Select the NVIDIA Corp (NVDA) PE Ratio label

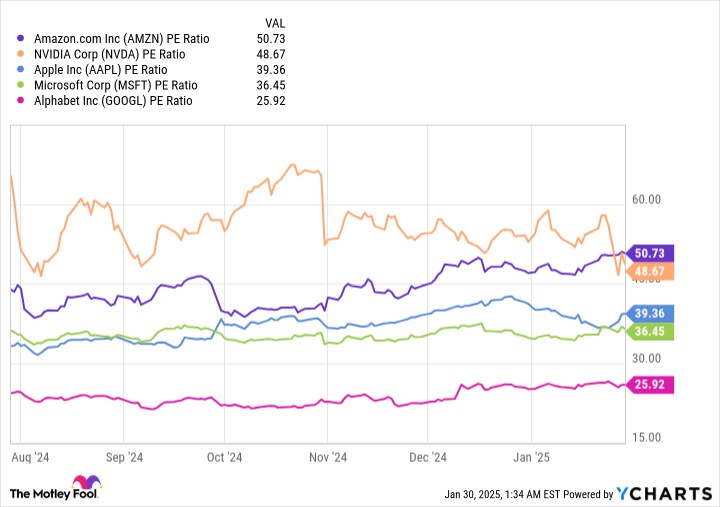109,54
